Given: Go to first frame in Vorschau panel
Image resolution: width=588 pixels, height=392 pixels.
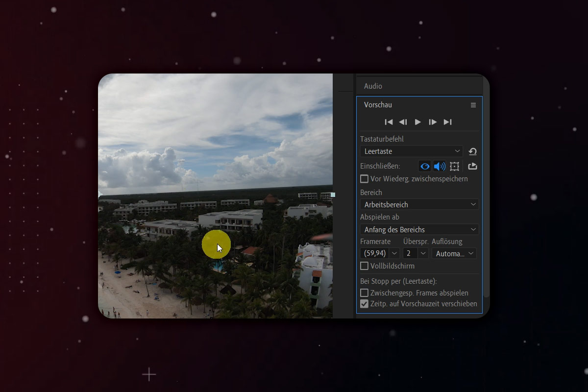Looking at the screenshot, I should click(x=389, y=122).
